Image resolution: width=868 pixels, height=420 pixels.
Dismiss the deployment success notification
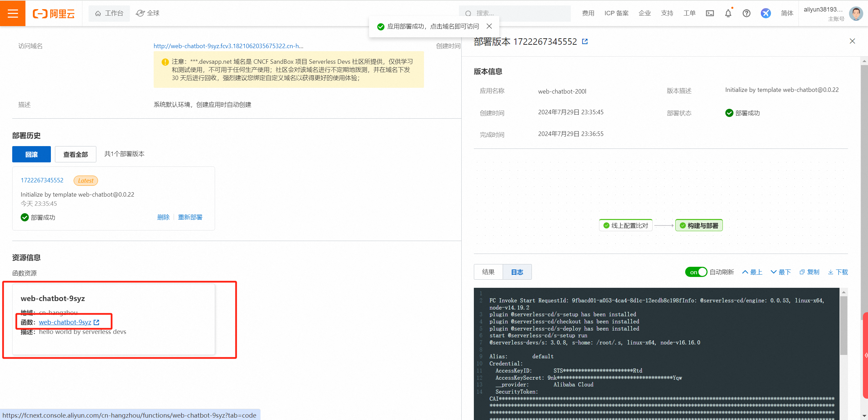click(x=489, y=26)
